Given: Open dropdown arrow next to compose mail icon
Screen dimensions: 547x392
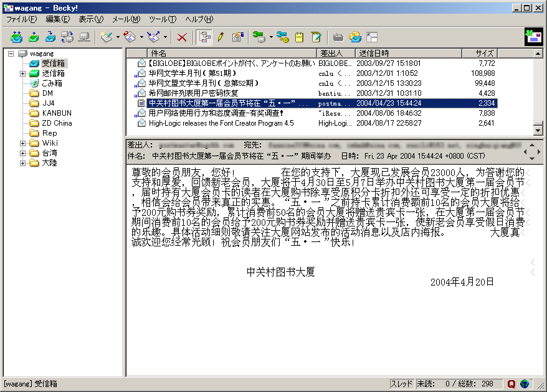Looking at the screenshot, I should pyautogui.click(x=118, y=37).
